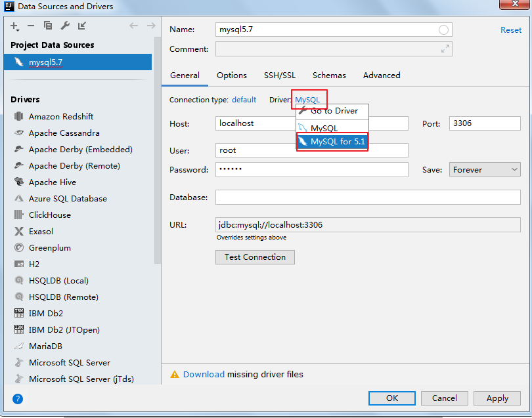The image size is (532, 418).
Task: Select H2 driver
Action: tap(33, 264)
